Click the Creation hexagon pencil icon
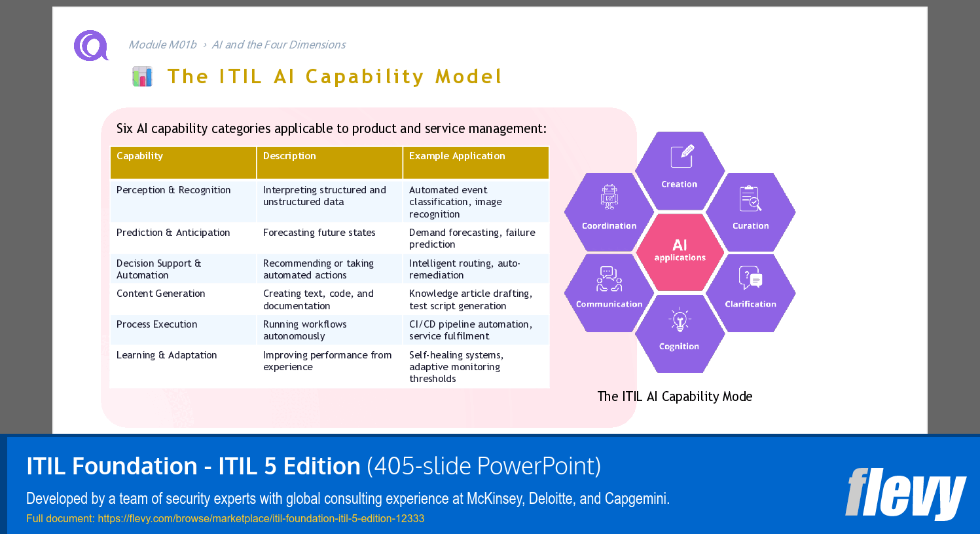 point(681,156)
